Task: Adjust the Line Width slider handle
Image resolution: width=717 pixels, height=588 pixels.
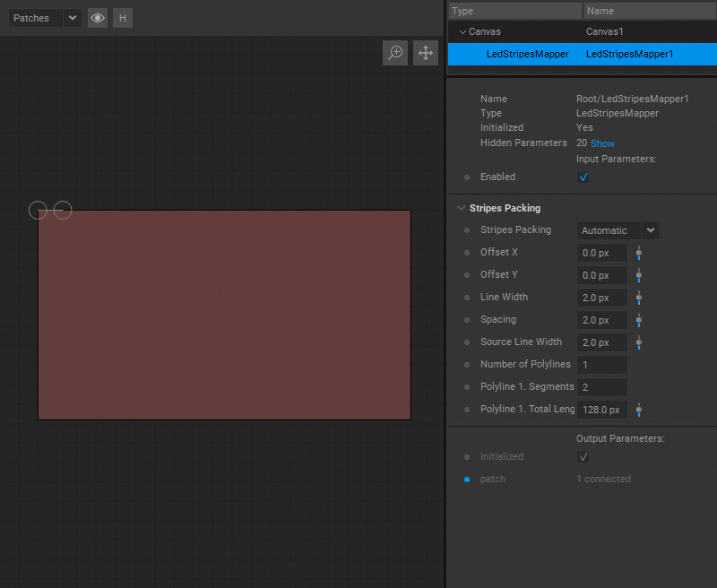Action: (639, 298)
